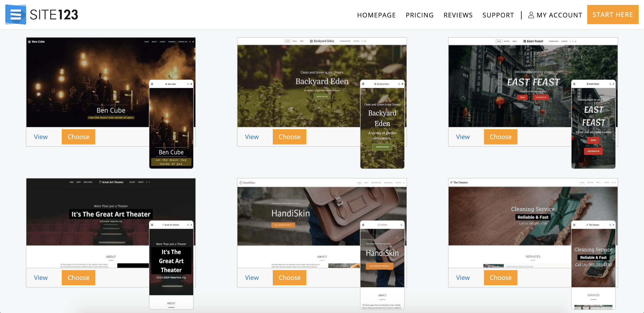Open the Pricing page
644x313 pixels.
point(419,15)
